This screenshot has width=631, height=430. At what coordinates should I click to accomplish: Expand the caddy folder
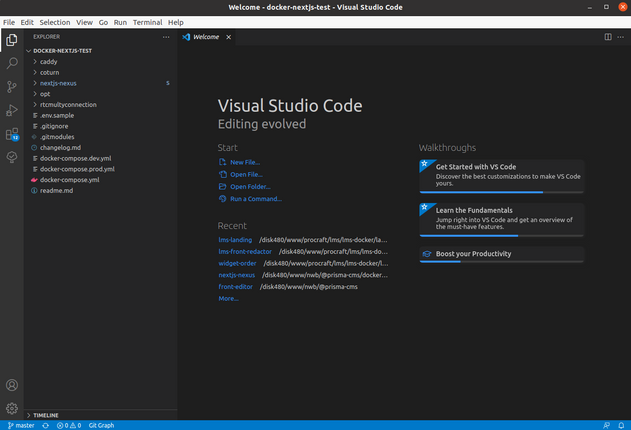[35, 62]
